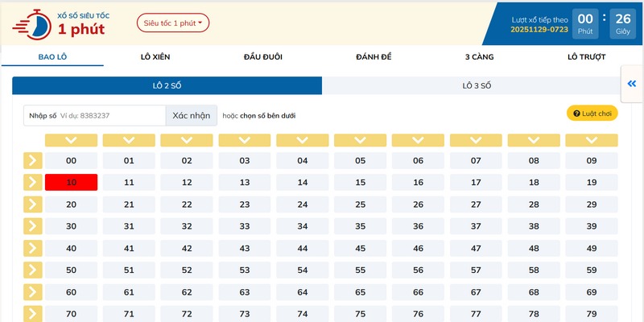Select entire row starting with 00
The image size is (644, 322).
click(x=32, y=161)
